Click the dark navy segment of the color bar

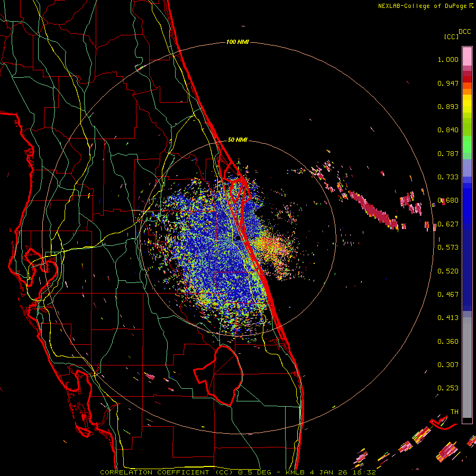pyautogui.click(x=467, y=270)
